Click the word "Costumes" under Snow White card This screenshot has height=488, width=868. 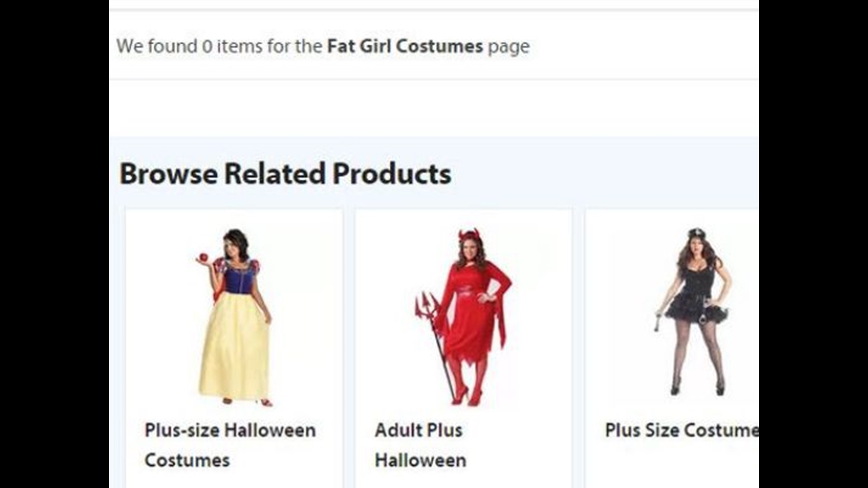[187, 460]
